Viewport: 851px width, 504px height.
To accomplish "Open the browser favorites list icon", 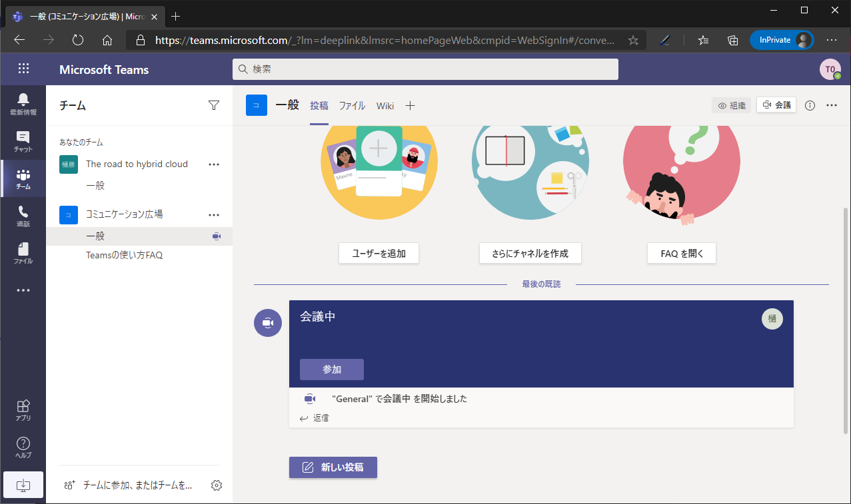I will (703, 40).
